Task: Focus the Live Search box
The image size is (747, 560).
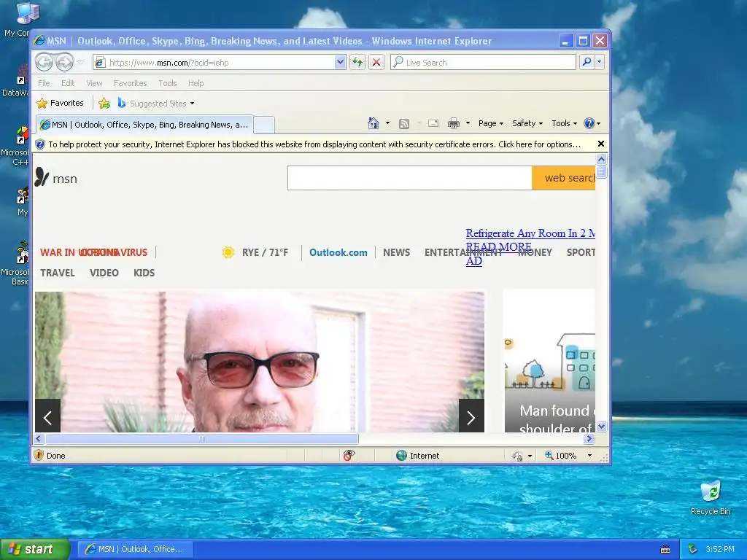Action: [x=483, y=63]
